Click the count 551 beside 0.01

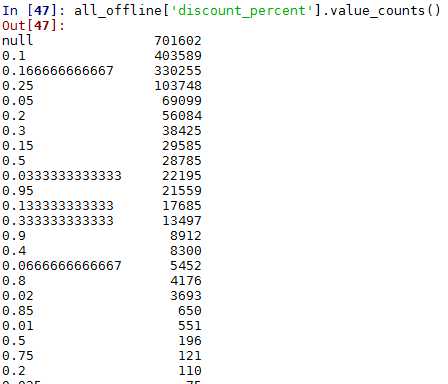tap(190, 326)
